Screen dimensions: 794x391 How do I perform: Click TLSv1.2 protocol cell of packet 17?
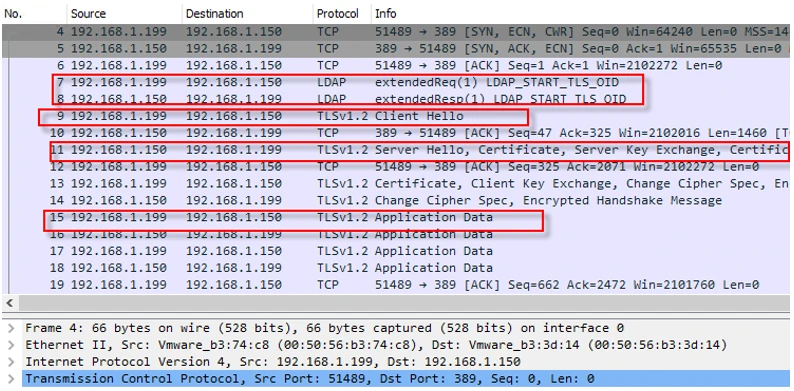(342, 251)
